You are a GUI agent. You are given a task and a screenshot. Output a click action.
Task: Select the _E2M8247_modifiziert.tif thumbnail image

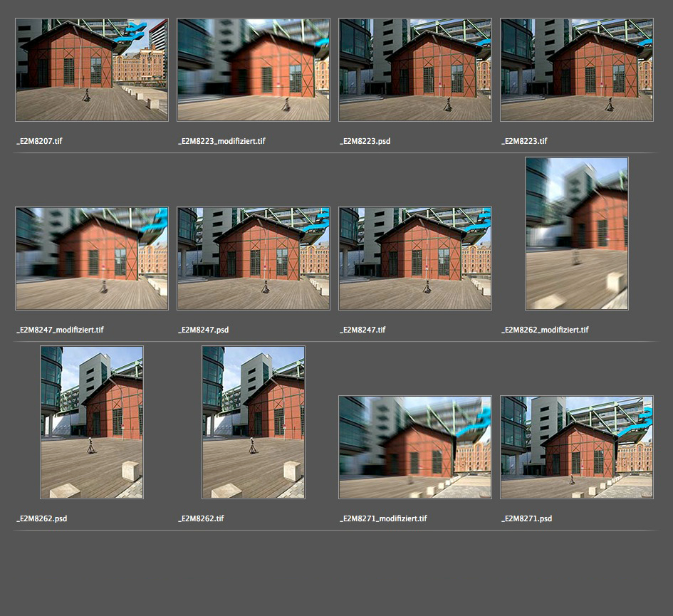92,259
